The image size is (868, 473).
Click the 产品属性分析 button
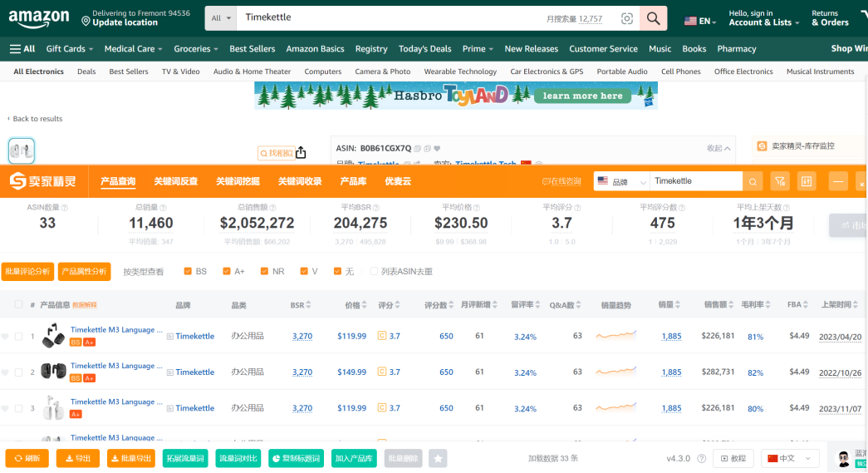coord(84,271)
